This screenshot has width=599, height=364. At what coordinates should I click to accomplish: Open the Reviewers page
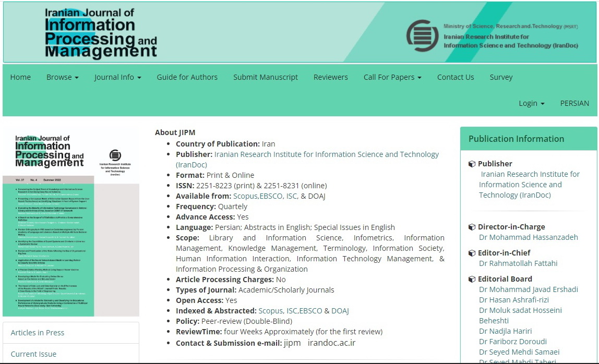tap(331, 77)
